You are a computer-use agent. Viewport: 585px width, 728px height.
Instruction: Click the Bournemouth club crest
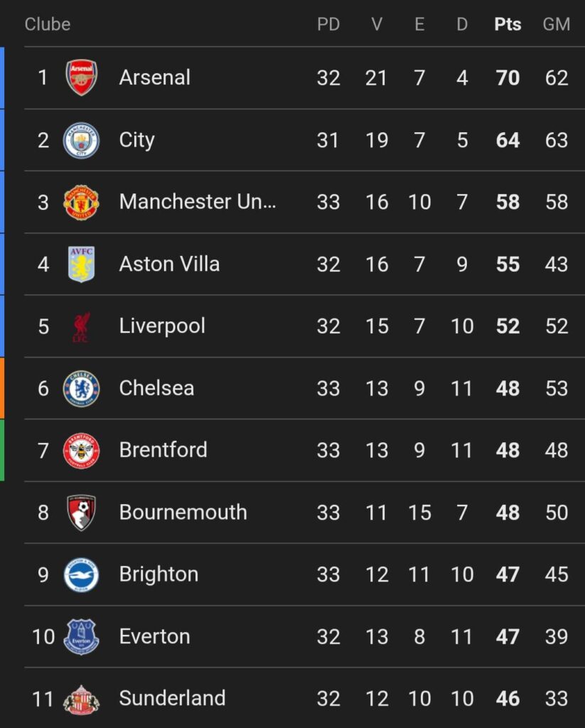coord(81,513)
